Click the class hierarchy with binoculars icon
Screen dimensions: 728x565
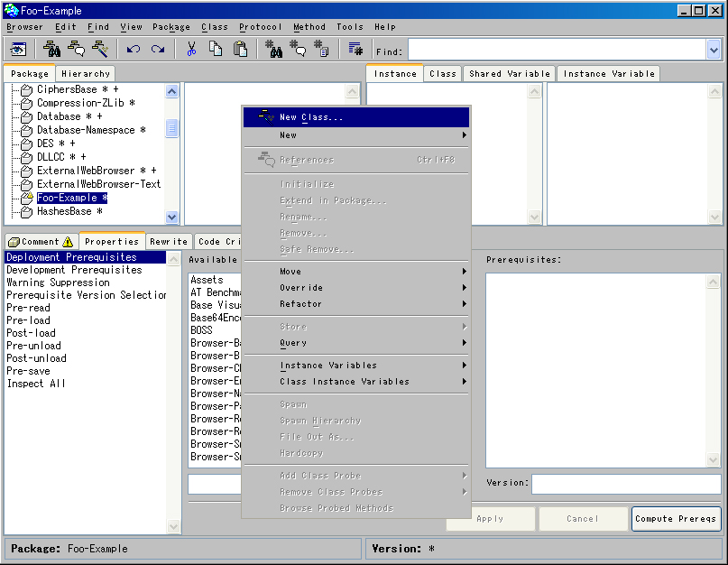(x=51, y=49)
